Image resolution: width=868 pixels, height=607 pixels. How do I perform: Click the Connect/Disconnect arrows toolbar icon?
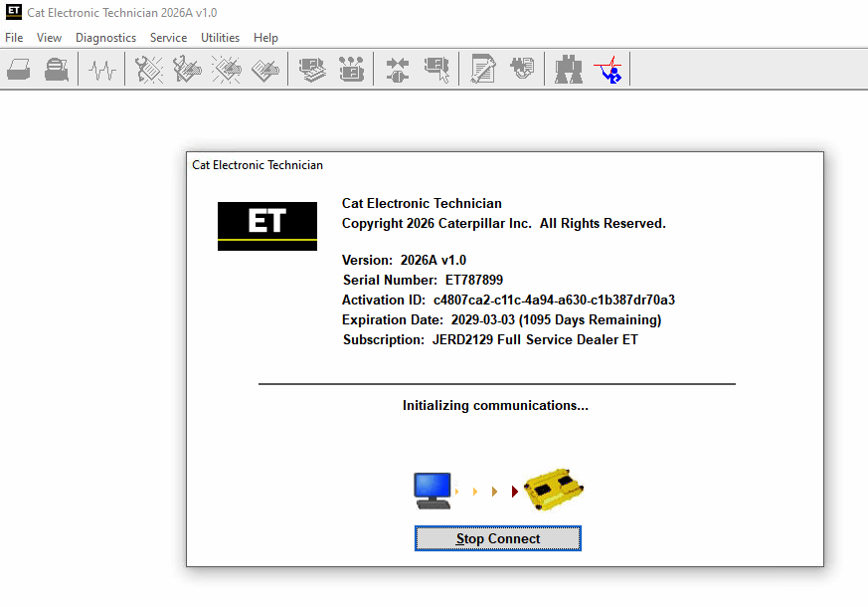pos(397,70)
